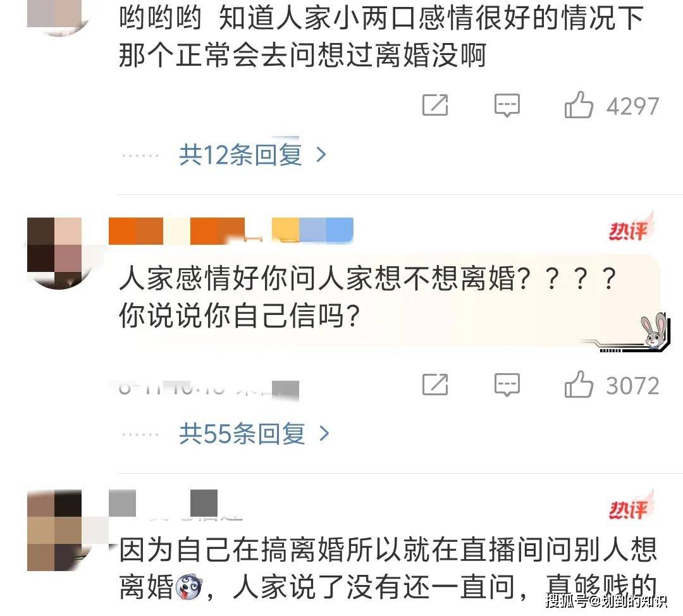Tap chevron arrow next to 共55条回复

click(324, 434)
